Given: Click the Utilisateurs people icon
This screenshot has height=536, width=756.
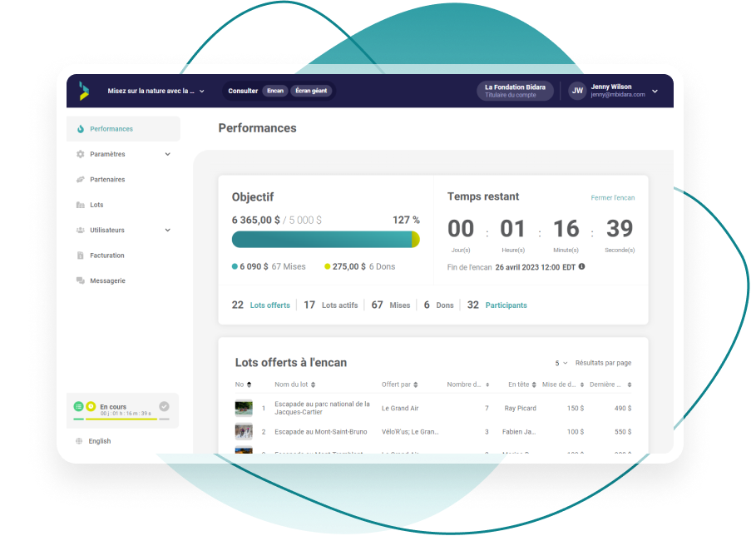Looking at the screenshot, I should pos(80,230).
